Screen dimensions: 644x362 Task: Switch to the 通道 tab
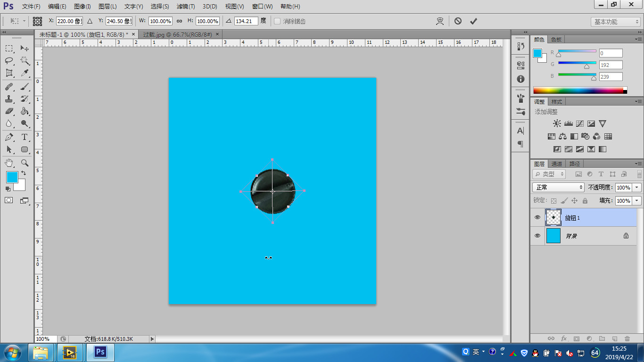click(557, 164)
